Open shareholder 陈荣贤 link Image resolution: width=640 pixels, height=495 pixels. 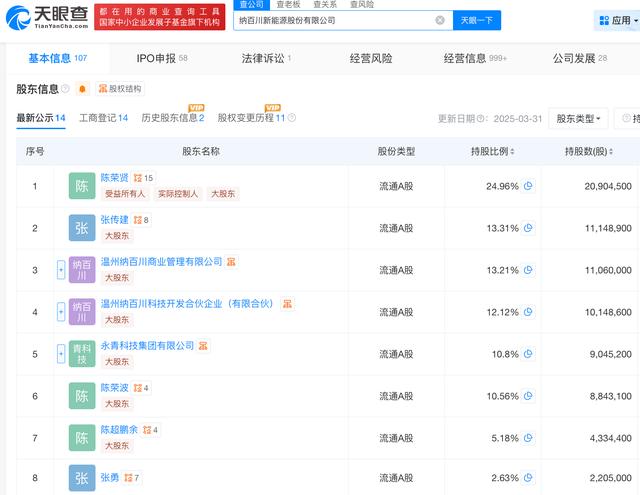(x=114, y=178)
